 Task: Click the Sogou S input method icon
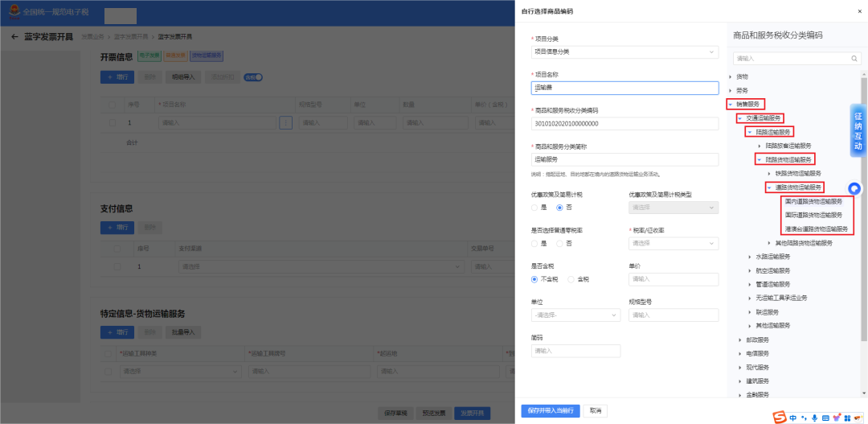tap(780, 417)
